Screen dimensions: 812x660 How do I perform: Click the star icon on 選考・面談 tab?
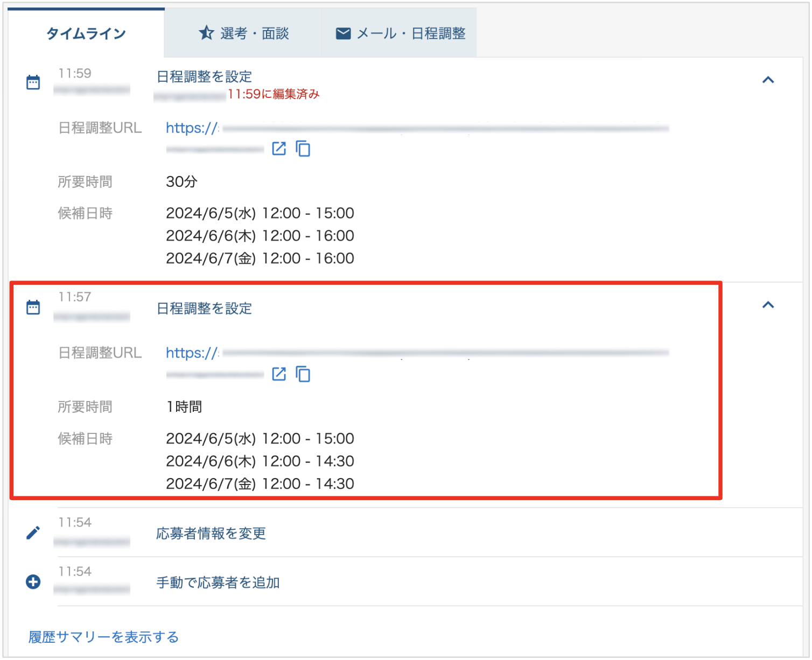pyautogui.click(x=206, y=33)
